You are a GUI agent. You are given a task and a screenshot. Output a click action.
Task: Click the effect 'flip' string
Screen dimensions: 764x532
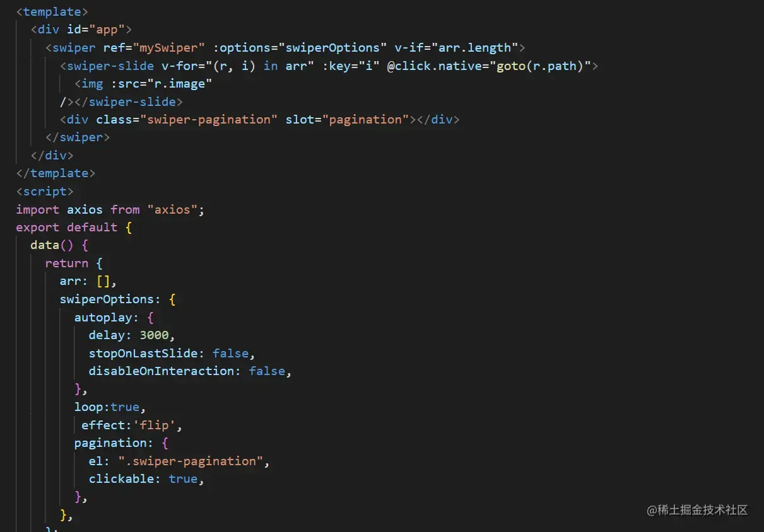pos(154,425)
